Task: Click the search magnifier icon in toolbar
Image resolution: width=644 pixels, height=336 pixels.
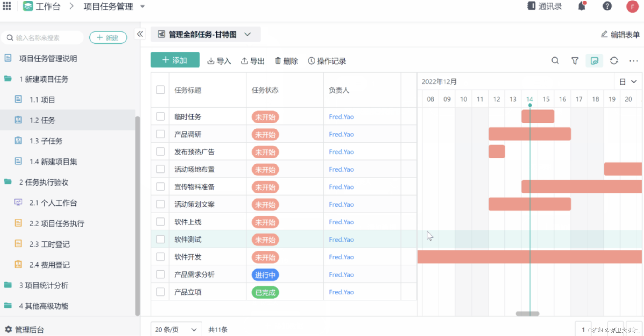Action: (555, 61)
